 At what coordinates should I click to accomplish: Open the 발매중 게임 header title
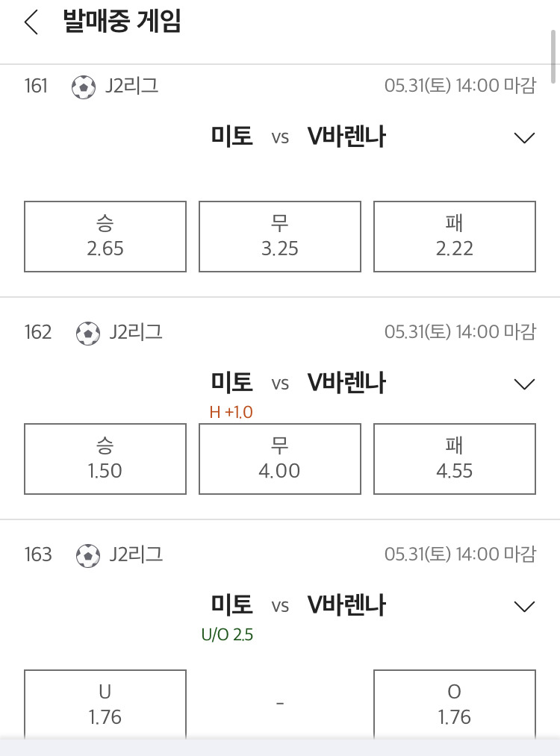pos(122,22)
